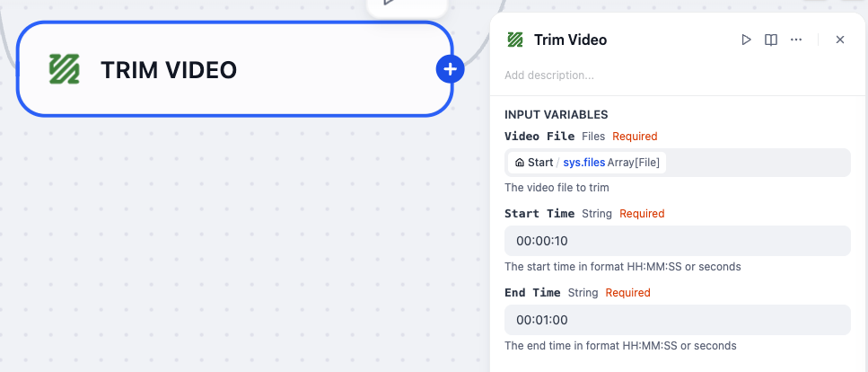Add next node with blue plus button
This screenshot has width=868, height=372.
click(450, 69)
